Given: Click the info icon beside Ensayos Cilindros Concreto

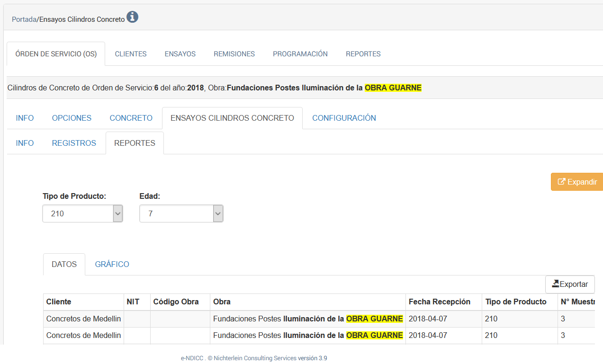Looking at the screenshot, I should [x=133, y=18].
